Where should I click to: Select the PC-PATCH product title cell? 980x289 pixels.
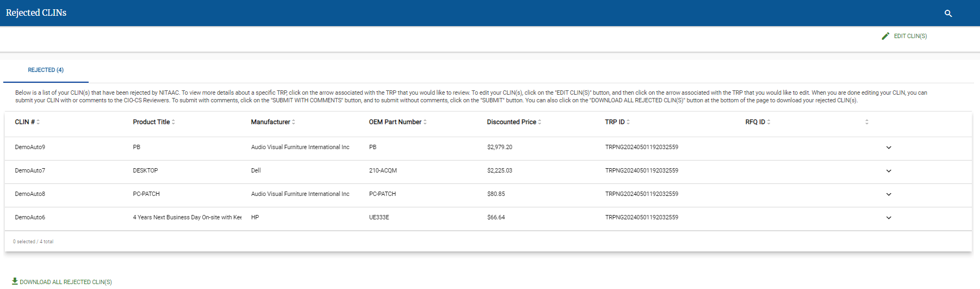point(146,194)
